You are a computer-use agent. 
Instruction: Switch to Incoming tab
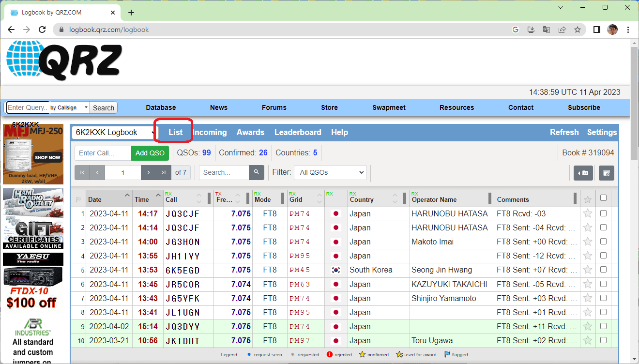(210, 132)
